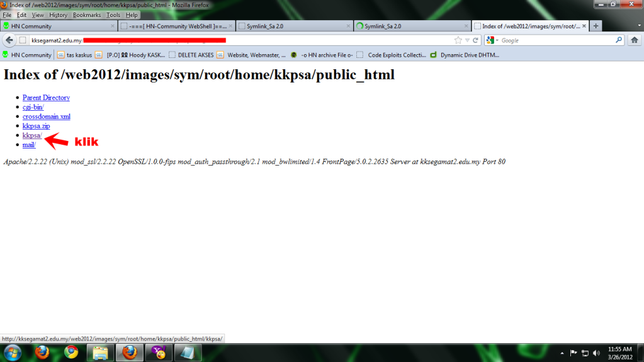Open the Google search engine selector dropdown
The image size is (644, 362).
coord(492,40)
